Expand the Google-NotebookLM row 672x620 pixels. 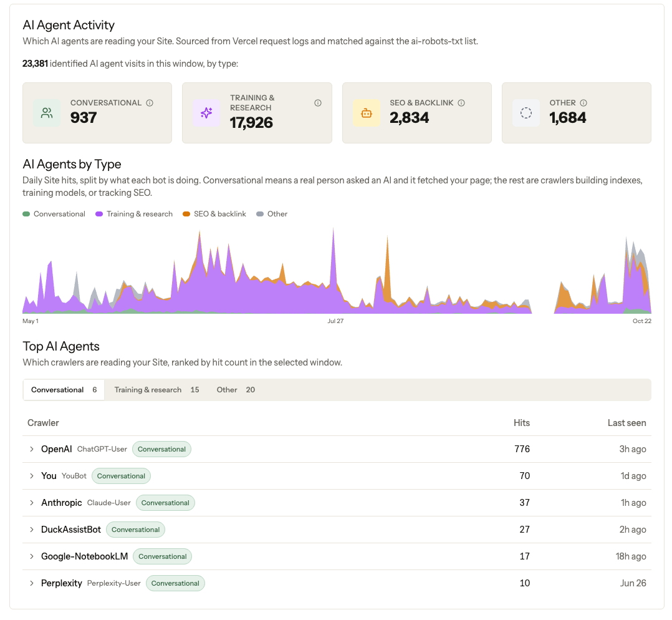point(32,556)
